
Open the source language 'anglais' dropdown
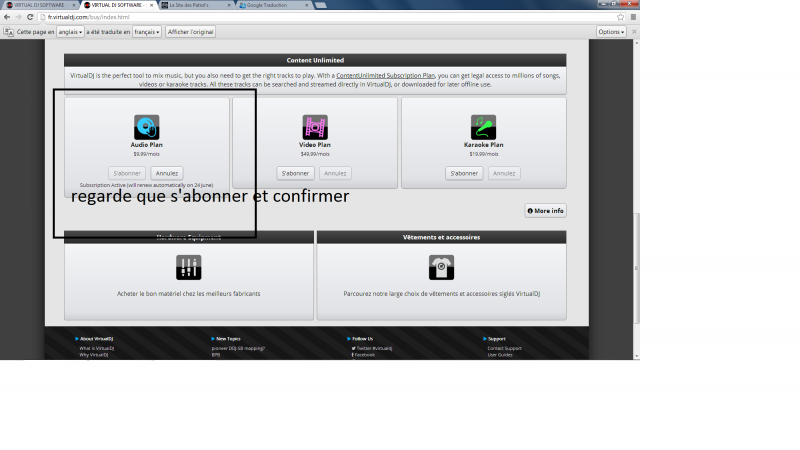coord(70,32)
